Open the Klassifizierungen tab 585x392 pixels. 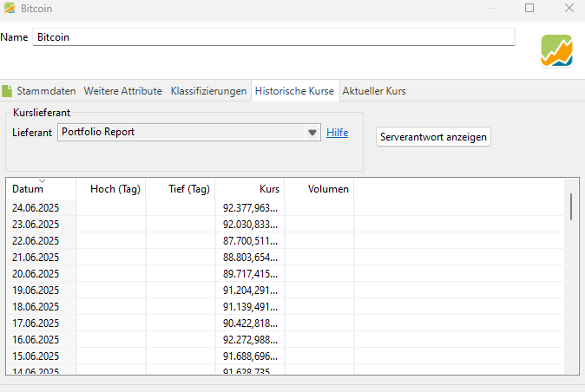pos(208,91)
